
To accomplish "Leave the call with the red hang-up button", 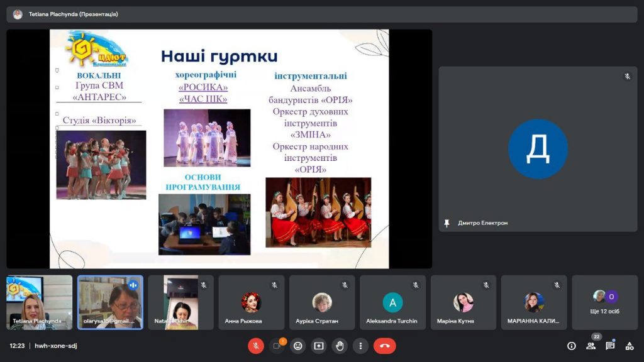I will 384,346.
